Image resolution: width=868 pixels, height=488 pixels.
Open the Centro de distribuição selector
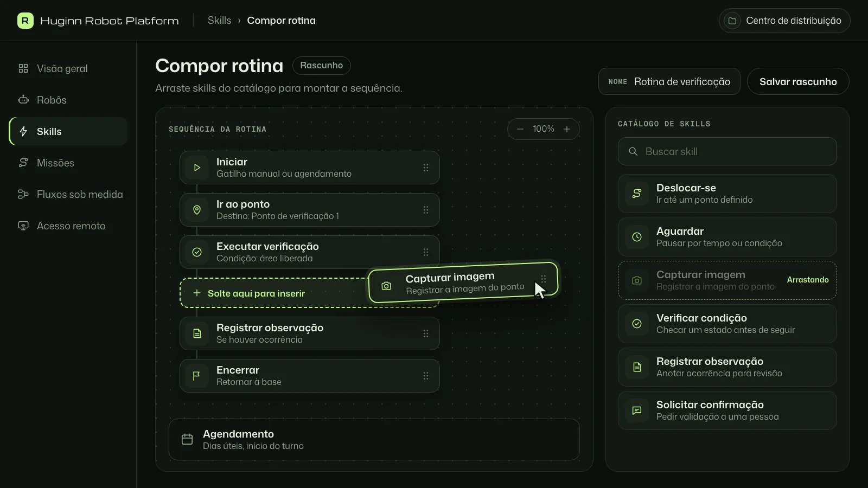[x=784, y=21]
